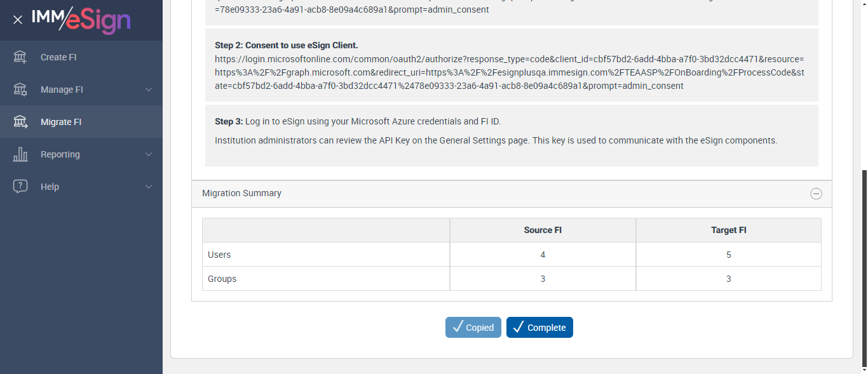Click the IMM eSign logo
The image size is (868, 374).
click(x=81, y=20)
